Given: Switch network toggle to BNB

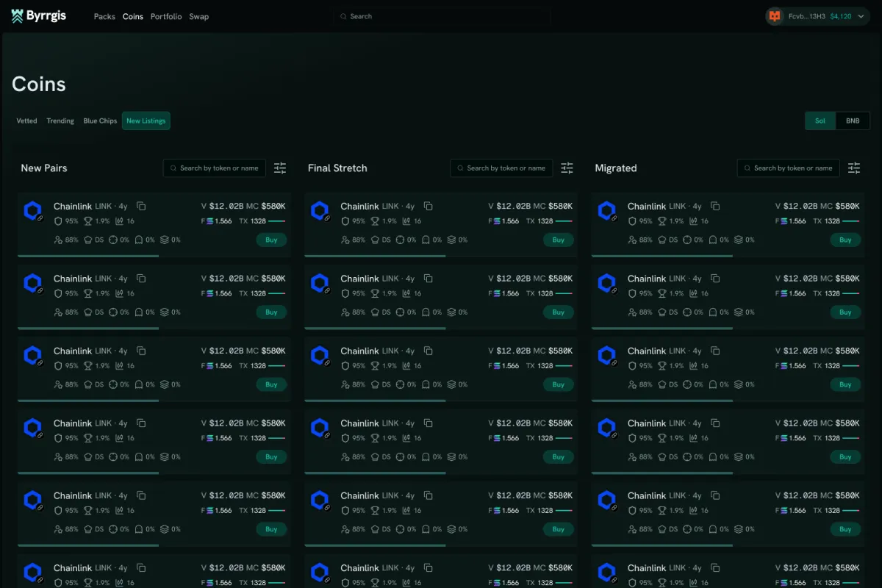Looking at the screenshot, I should (853, 121).
